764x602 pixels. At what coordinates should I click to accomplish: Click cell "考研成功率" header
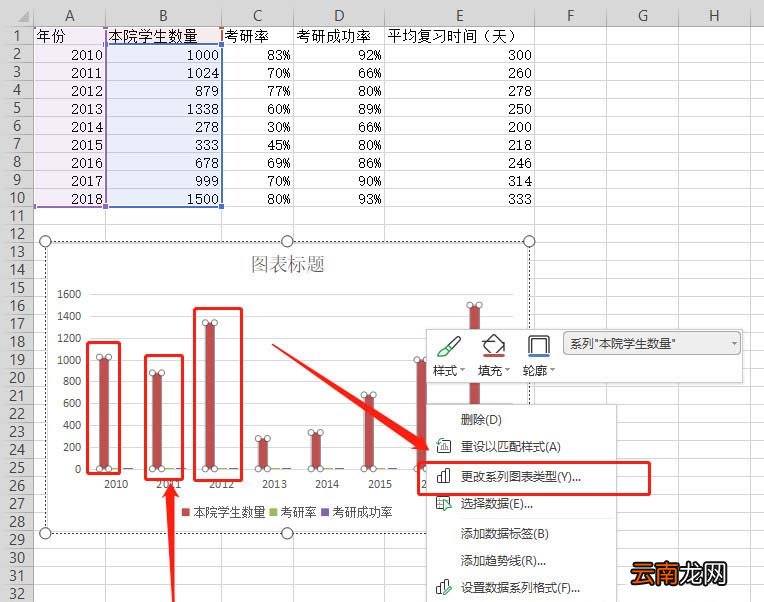pyautogui.click(x=339, y=36)
